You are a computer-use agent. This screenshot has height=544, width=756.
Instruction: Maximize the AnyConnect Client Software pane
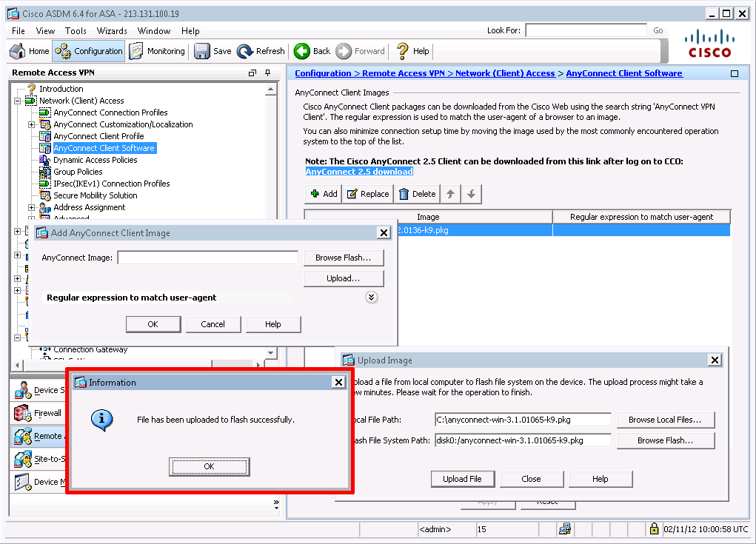tap(735, 74)
